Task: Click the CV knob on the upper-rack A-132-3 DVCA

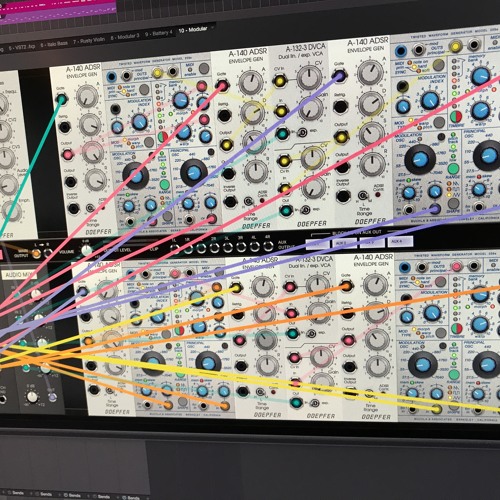Action: click(x=309, y=78)
